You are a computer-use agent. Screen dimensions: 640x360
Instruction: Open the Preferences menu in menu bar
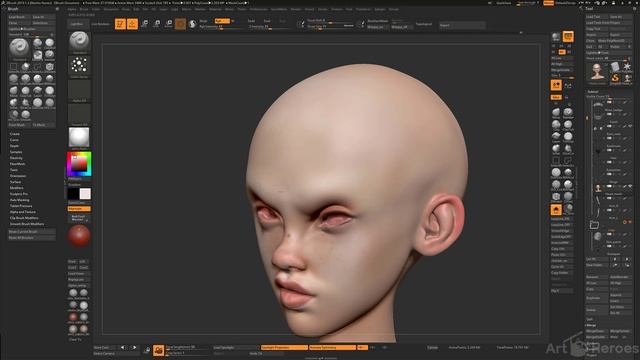259,9
